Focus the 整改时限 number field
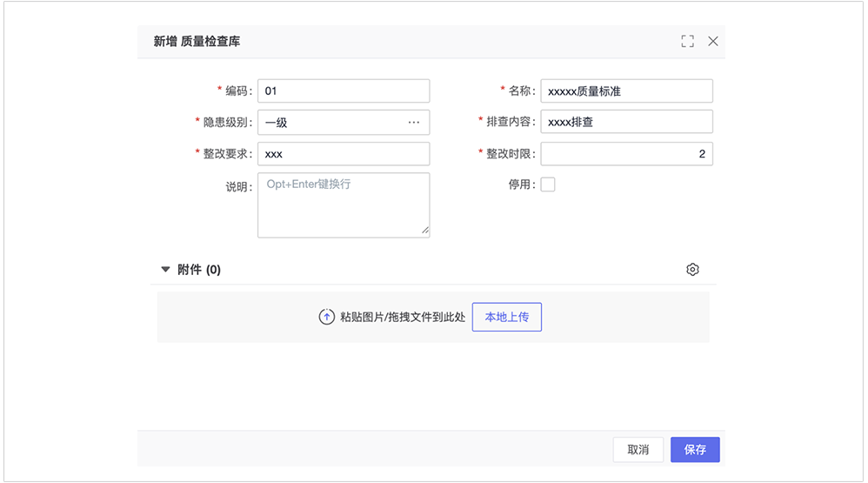This screenshot has width=868, height=483. point(626,154)
